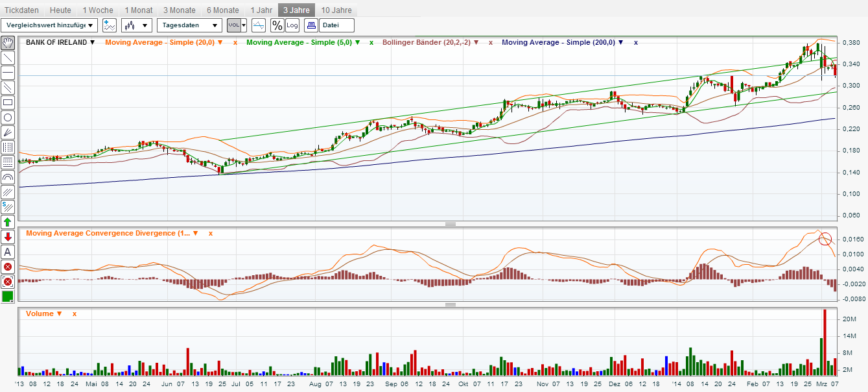Image resolution: width=868 pixels, height=392 pixels.
Task: Select the fan lines tool
Action: point(8,132)
